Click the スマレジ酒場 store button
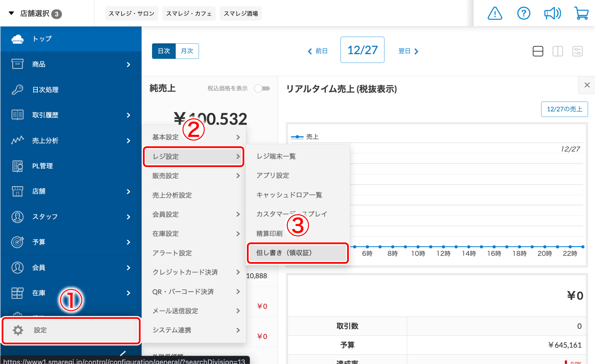 tap(241, 14)
